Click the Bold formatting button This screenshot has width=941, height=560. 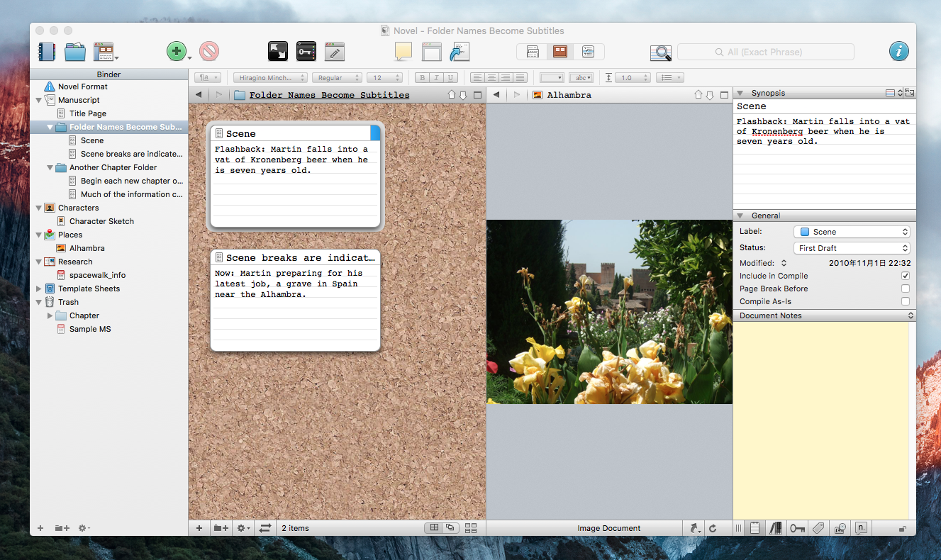coord(423,78)
